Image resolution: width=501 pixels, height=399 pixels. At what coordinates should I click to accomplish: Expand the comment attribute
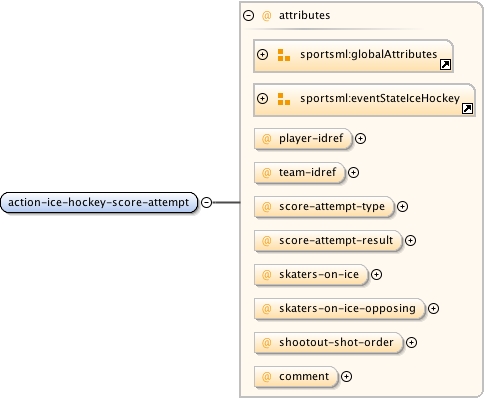pyautogui.click(x=347, y=376)
